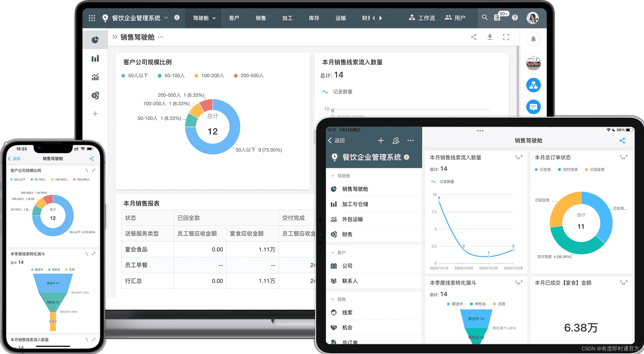
Task: Click the blue org chart round icon
Action: coord(533,85)
